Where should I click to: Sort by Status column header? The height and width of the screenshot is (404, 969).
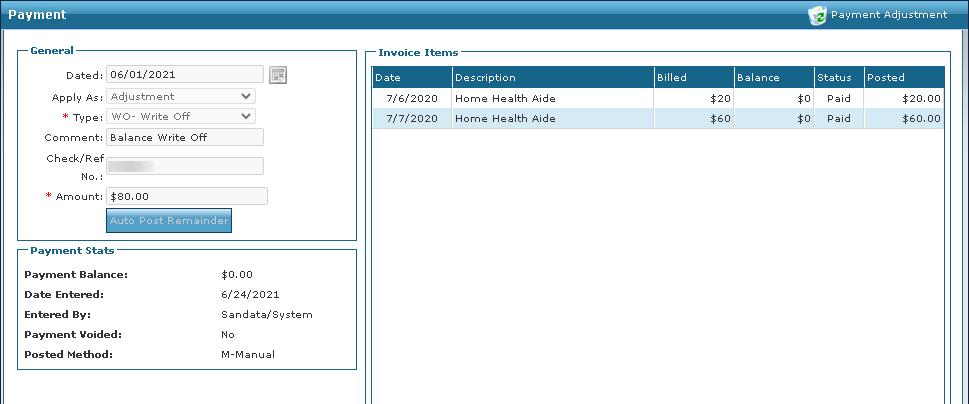(x=839, y=77)
